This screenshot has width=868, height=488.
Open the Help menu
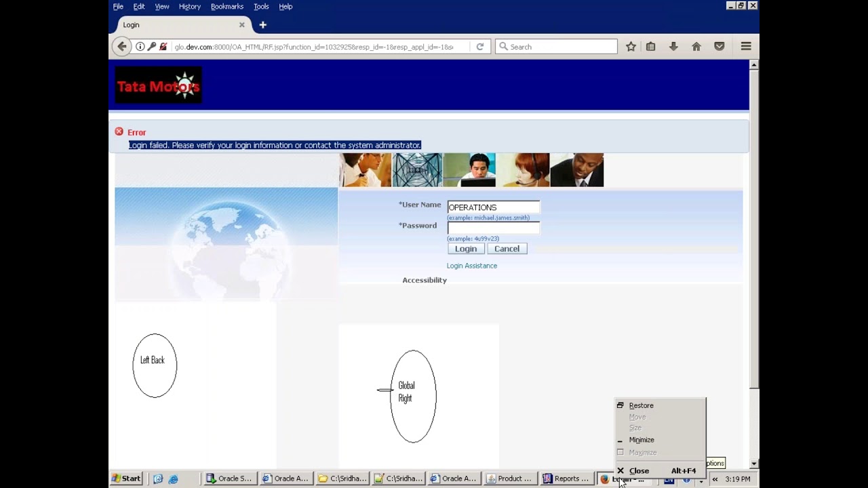(x=285, y=6)
